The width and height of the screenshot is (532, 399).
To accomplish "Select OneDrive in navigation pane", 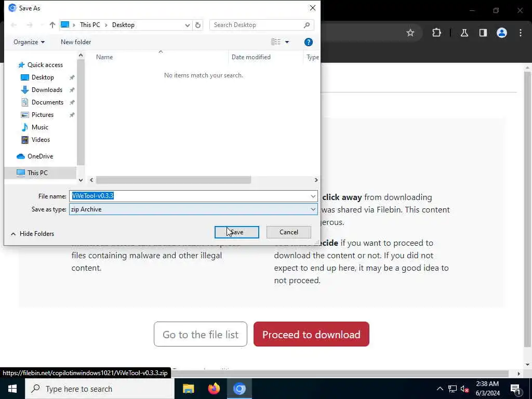I will pos(40,156).
